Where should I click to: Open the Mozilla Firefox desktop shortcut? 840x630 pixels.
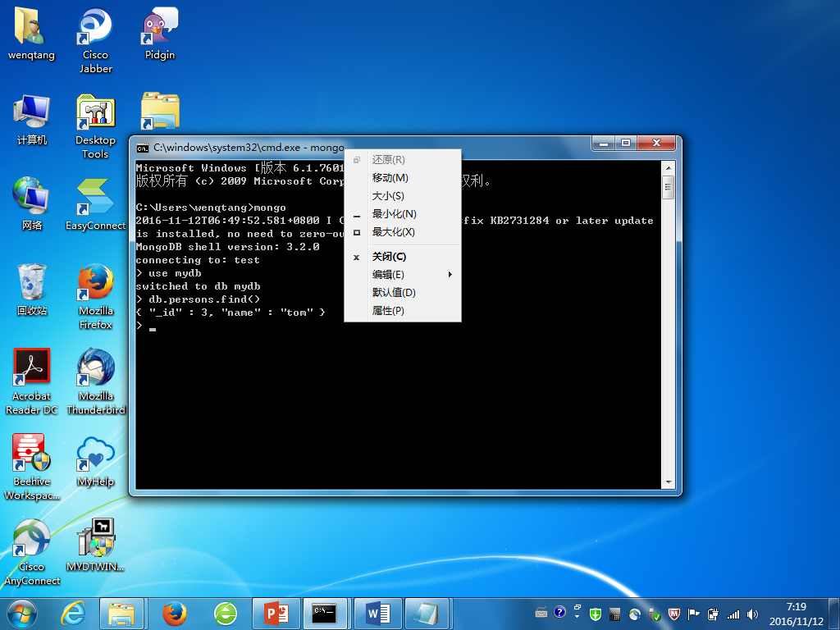[x=95, y=284]
